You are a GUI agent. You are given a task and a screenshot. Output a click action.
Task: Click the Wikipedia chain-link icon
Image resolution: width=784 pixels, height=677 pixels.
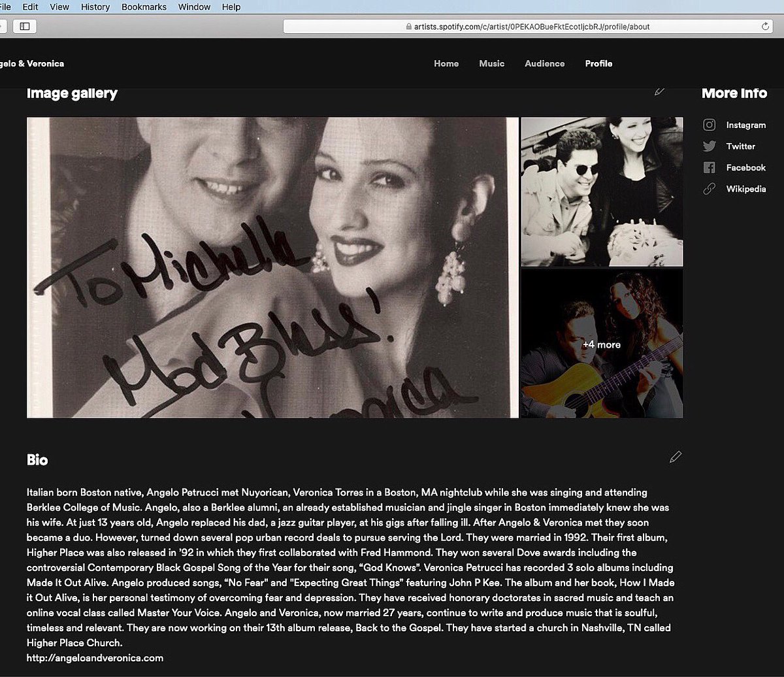(710, 189)
